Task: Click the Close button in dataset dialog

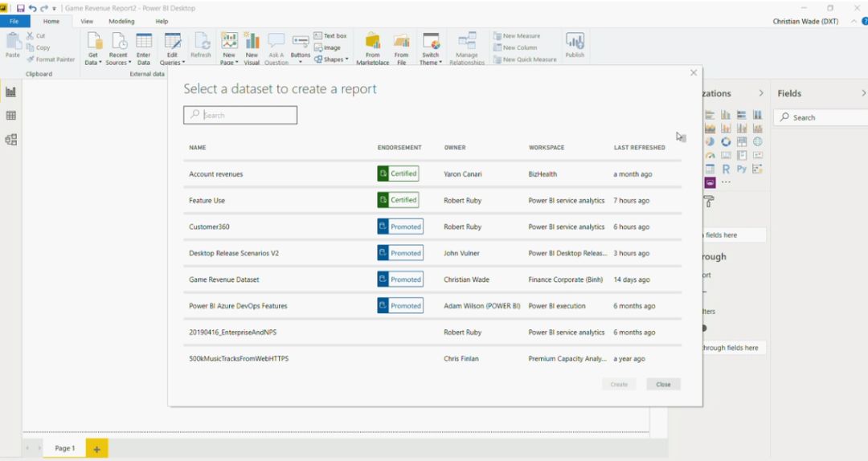Action: pos(663,384)
